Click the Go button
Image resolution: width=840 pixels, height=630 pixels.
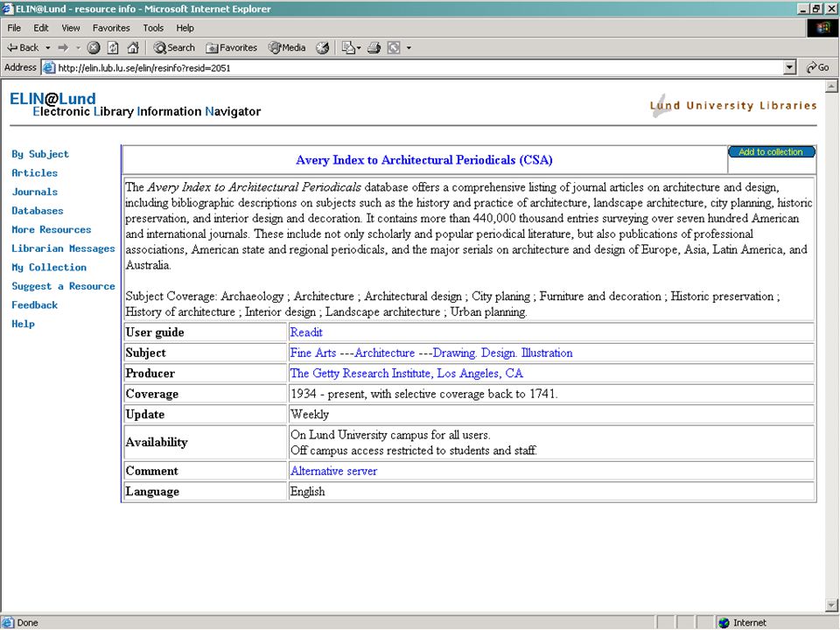[818, 67]
